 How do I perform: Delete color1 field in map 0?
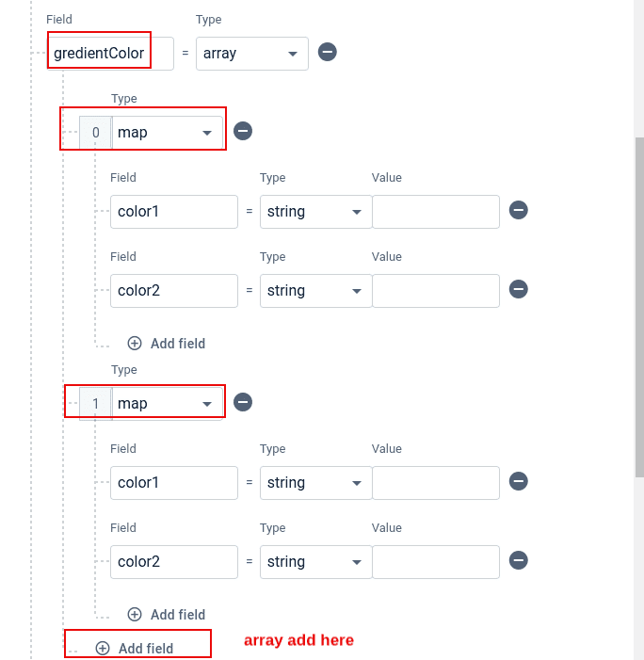pos(518,211)
